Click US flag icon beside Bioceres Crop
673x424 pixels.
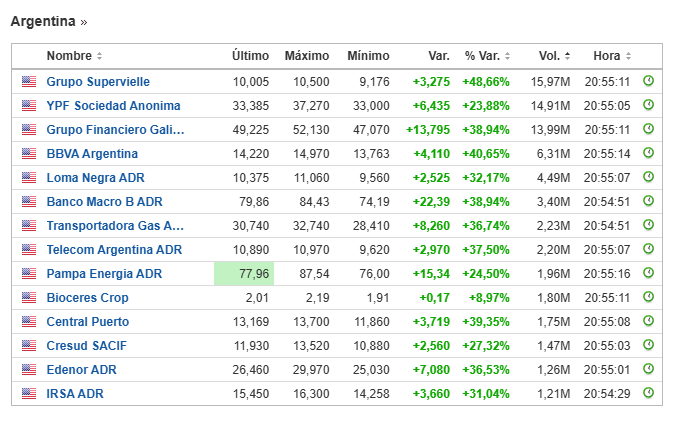pyautogui.click(x=29, y=298)
